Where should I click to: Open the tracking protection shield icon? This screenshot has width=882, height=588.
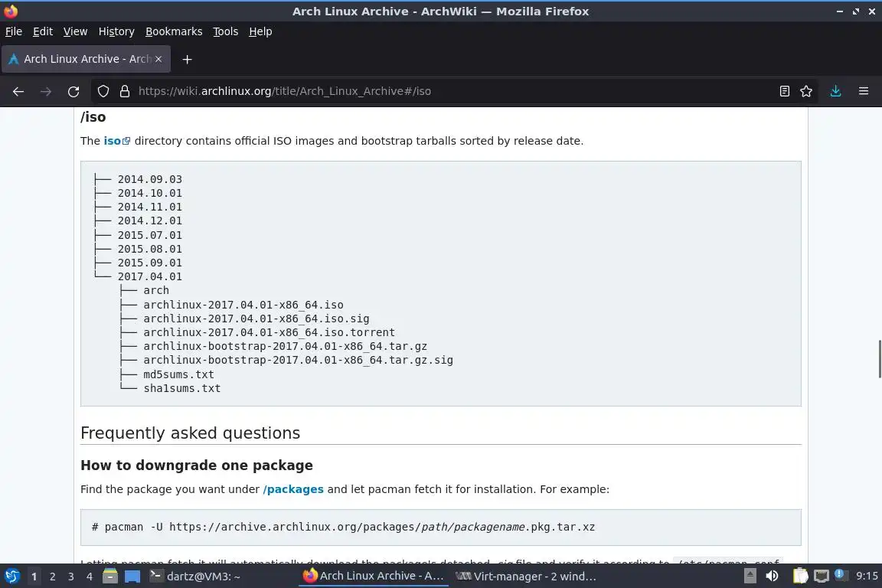pyautogui.click(x=103, y=91)
